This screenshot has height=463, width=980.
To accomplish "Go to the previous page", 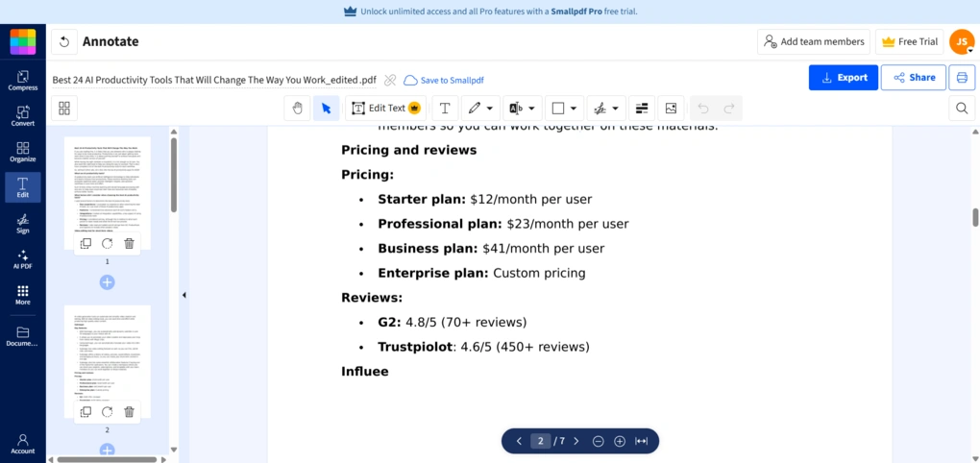I will pos(519,441).
